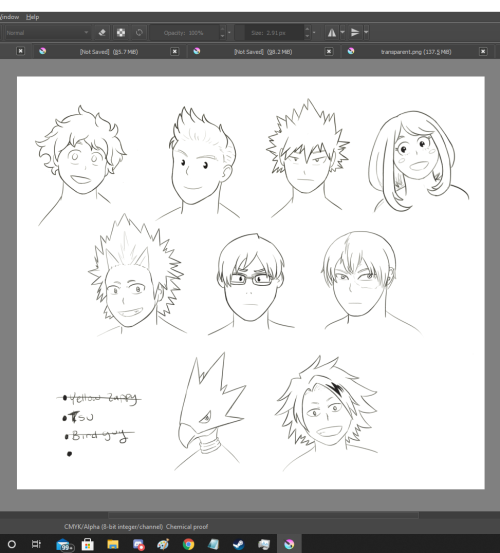This screenshot has height=553, width=500.
Task: Open the Mail app on taskbar
Action: point(64,545)
